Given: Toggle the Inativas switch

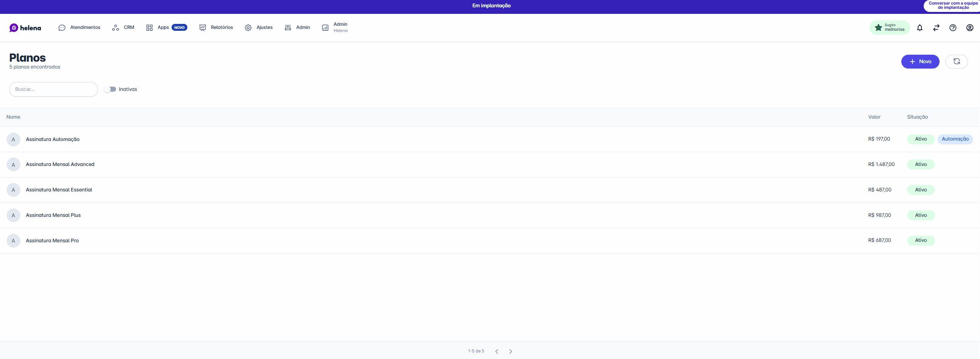Looking at the screenshot, I should click(110, 89).
